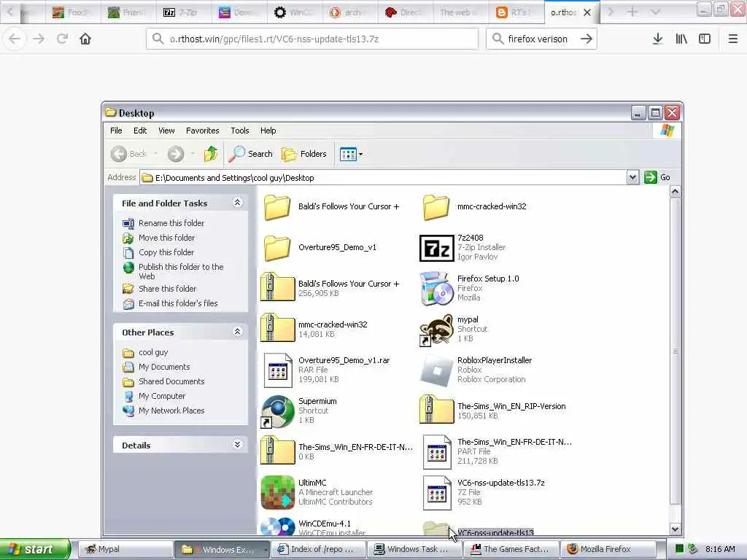
Task: Select the The-Sims_Win_EN_RIP-Version zip icon
Action: [x=436, y=409]
